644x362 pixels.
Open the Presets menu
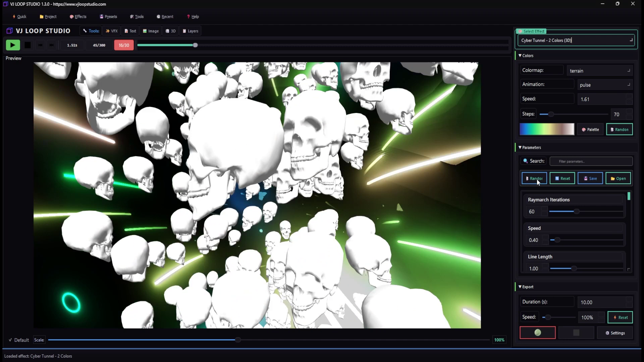[108, 16]
